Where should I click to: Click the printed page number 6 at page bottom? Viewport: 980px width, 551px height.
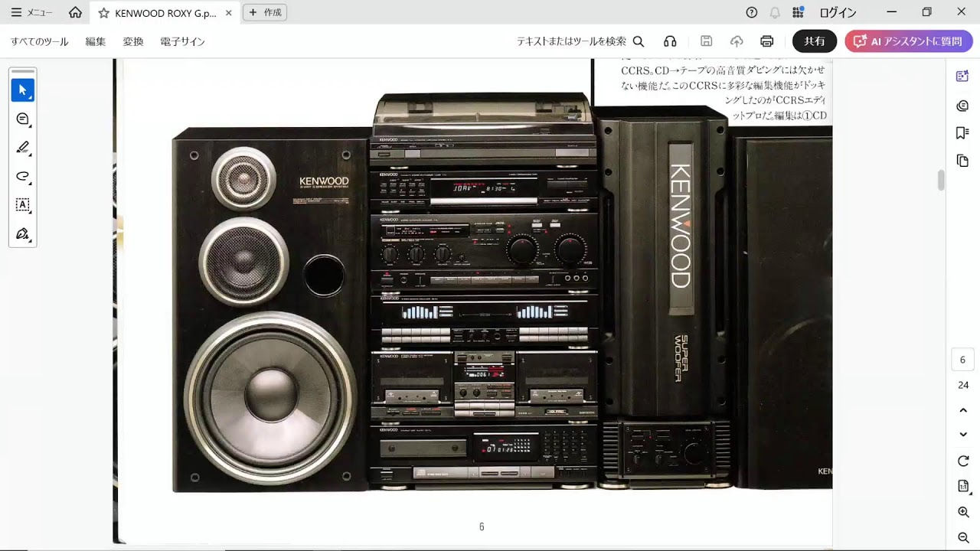point(482,527)
